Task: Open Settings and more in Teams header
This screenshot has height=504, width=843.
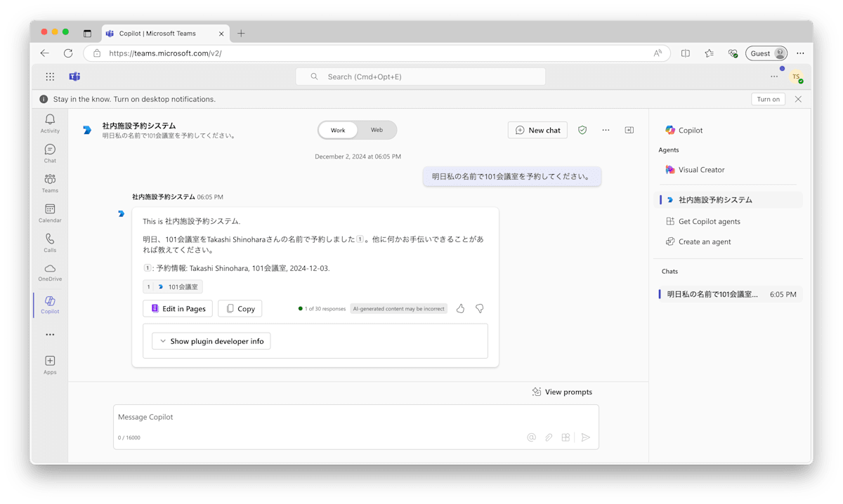Action: pos(774,77)
